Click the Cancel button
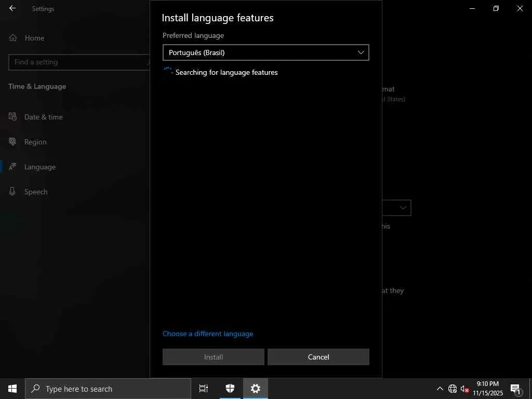532x399 pixels. pos(318,357)
